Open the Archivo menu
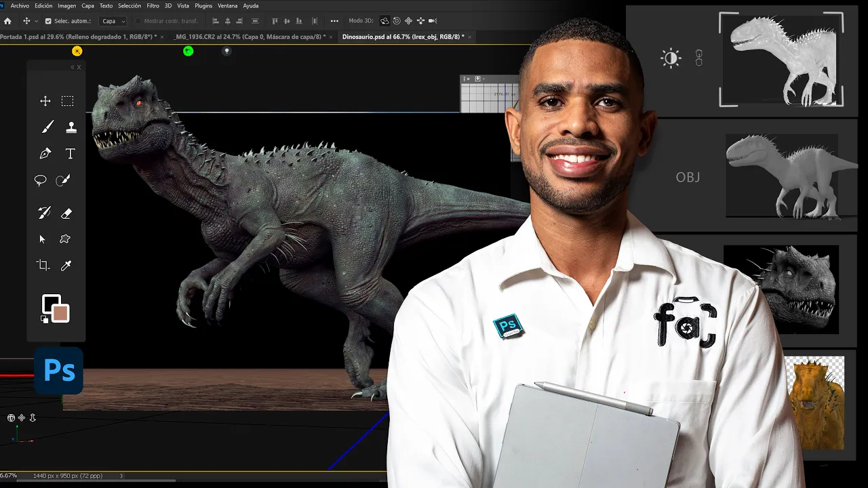This screenshot has width=868, height=488. pyautogui.click(x=20, y=5)
